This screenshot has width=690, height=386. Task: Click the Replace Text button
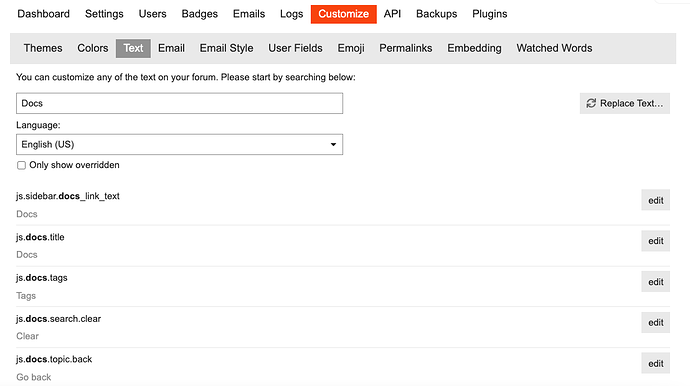pos(625,103)
